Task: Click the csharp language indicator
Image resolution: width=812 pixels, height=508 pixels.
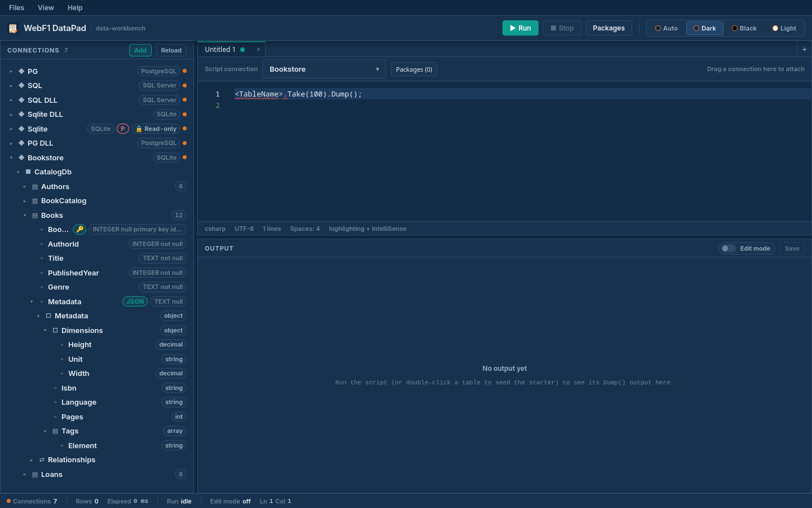Action: pyautogui.click(x=215, y=229)
